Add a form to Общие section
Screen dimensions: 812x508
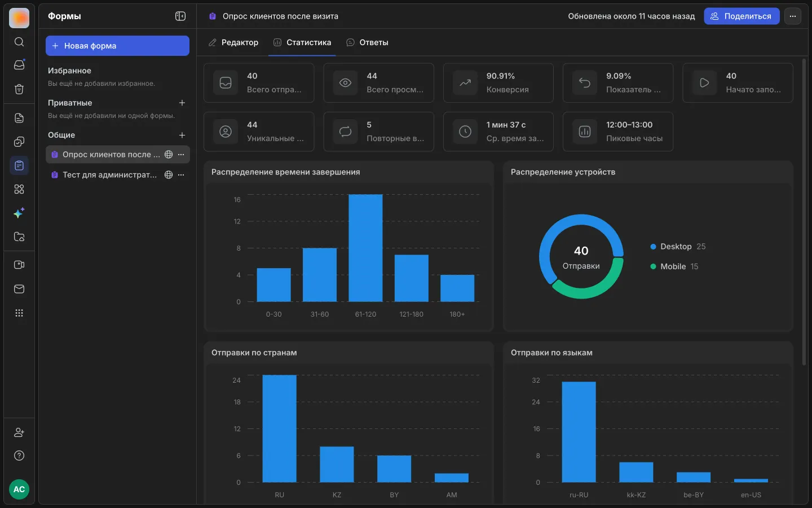pos(182,135)
